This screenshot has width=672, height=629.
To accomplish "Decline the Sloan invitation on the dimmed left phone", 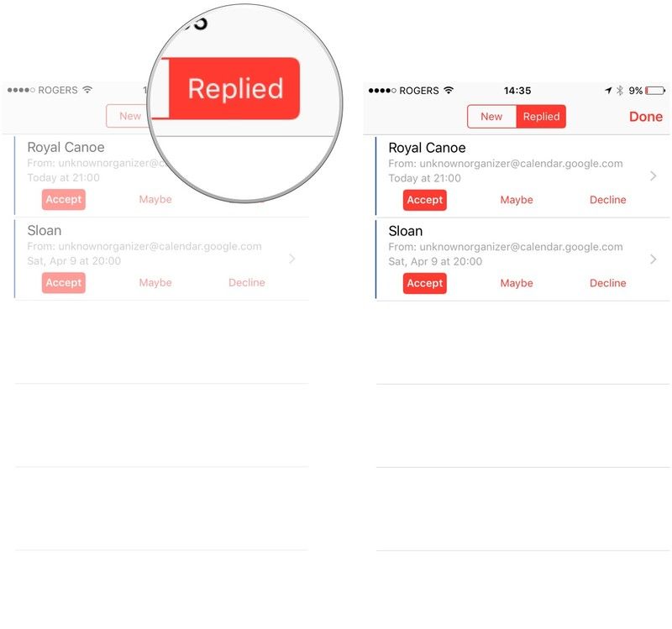I will tap(246, 283).
